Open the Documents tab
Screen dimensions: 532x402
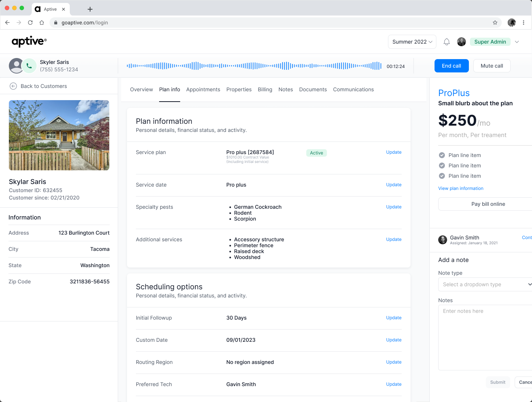tap(313, 89)
